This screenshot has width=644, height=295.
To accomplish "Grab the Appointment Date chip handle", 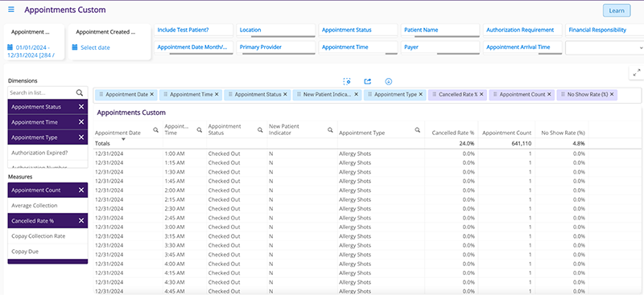I will tap(101, 94).
